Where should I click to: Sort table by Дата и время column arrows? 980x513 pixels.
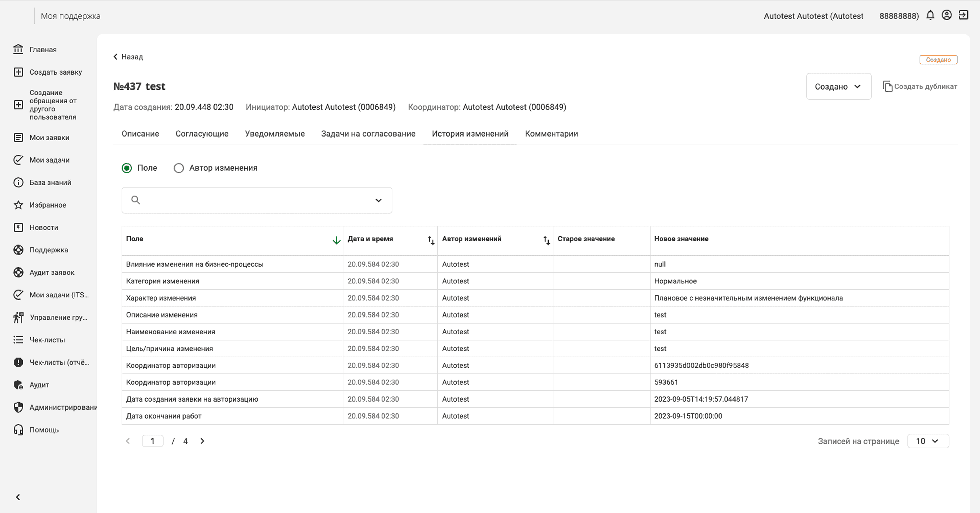point(431,240)
